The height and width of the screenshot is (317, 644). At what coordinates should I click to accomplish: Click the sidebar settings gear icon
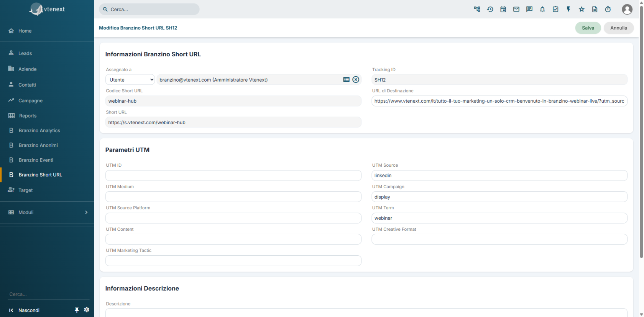click(x=87, y=310)
